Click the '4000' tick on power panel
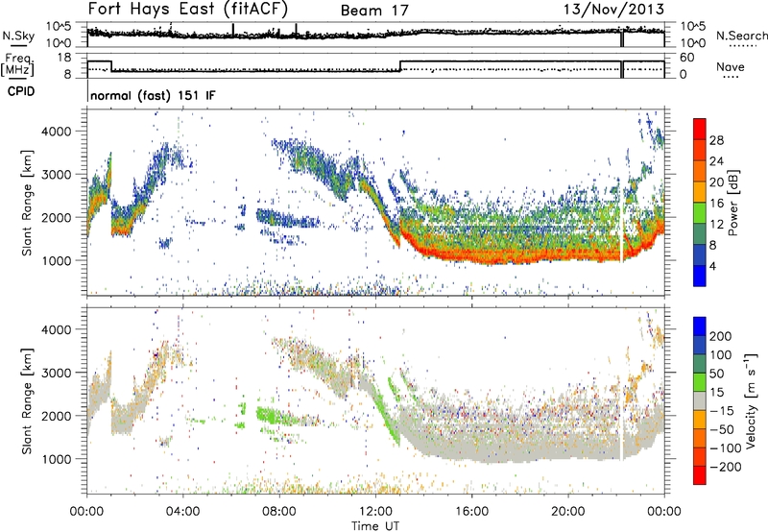768x532 pixels. click(x=56, y=132)
